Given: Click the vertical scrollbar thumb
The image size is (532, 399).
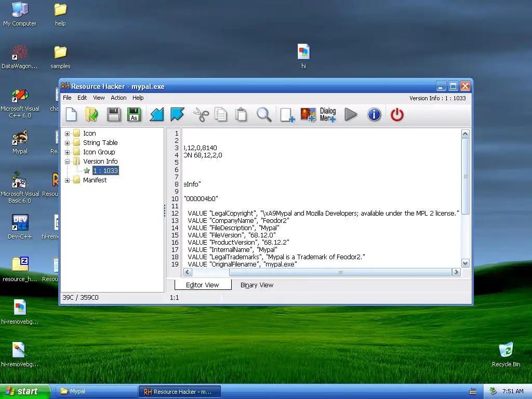Looking at the screenshot, I should tap(465, 177).
